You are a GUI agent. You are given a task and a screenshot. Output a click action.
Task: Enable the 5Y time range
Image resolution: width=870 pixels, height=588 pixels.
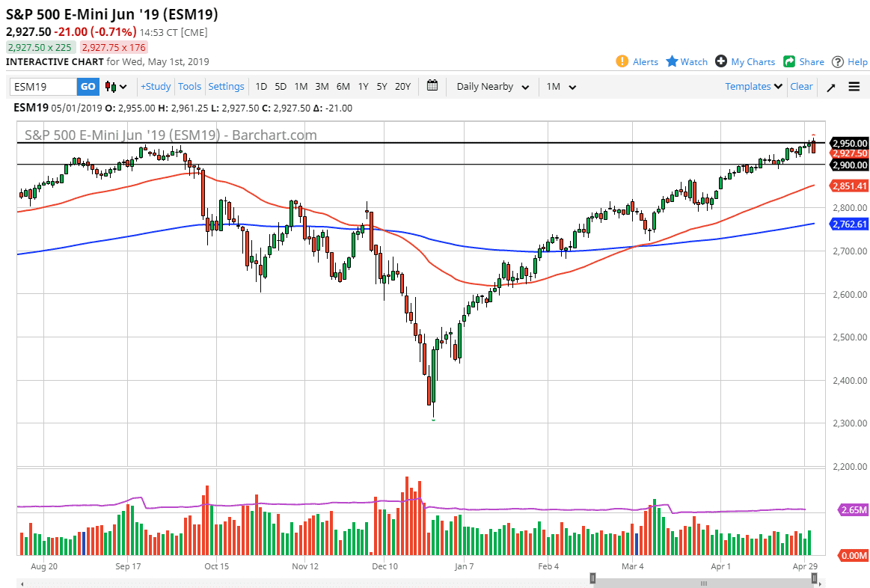click(382, 86)
